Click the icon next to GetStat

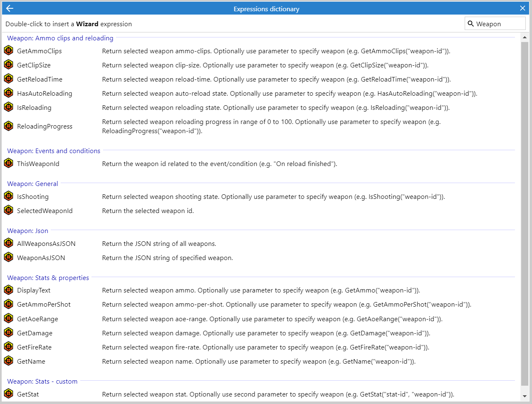pos(9,394)
